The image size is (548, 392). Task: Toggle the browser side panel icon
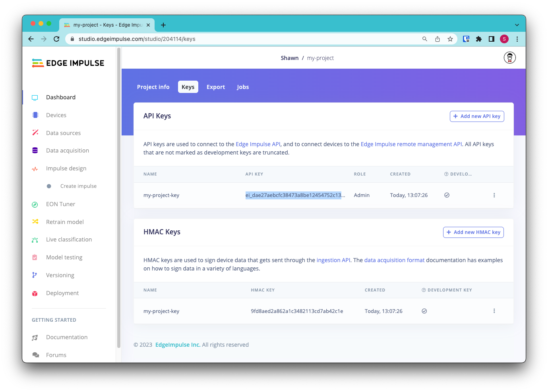click(492, 39)
